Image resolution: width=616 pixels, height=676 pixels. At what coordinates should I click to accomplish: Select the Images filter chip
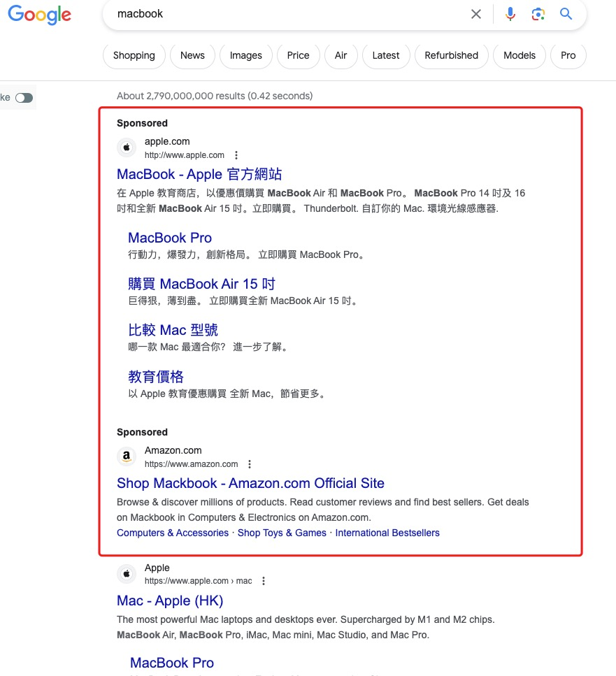[245, 56]
